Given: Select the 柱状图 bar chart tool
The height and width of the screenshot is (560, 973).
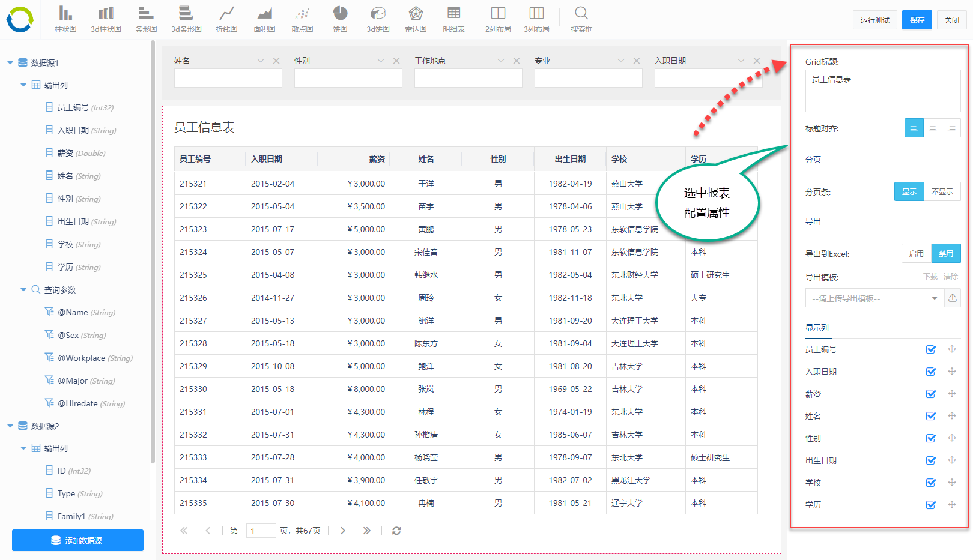Looking at the screenshot, I should click(x=65, y=19).
